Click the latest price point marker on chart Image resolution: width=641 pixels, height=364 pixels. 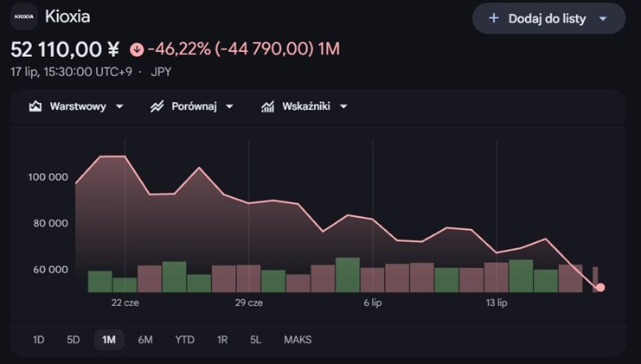pyautogui.click(x=600, y=288)
